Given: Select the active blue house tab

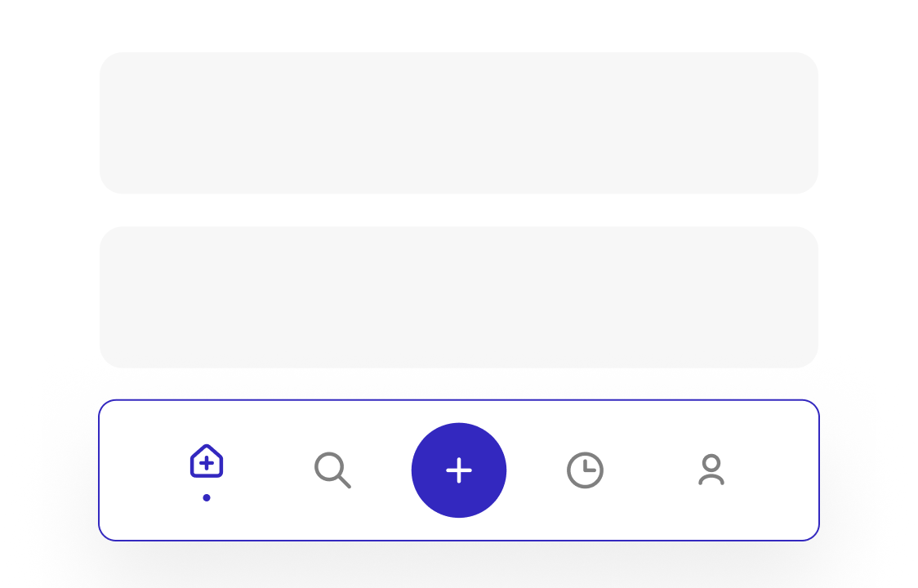Looking at the screenshot, I should tap(207, 462).
